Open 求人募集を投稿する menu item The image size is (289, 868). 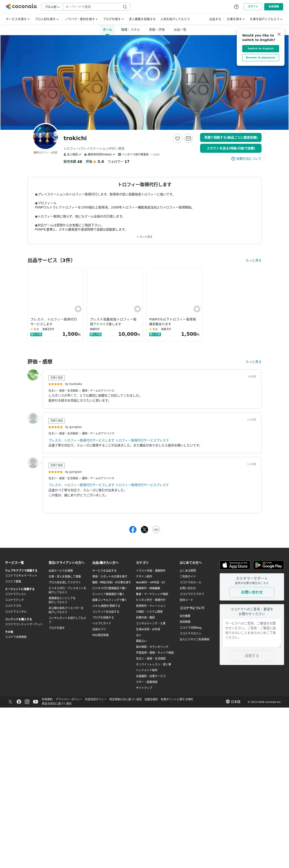click(x=142, y=19)
